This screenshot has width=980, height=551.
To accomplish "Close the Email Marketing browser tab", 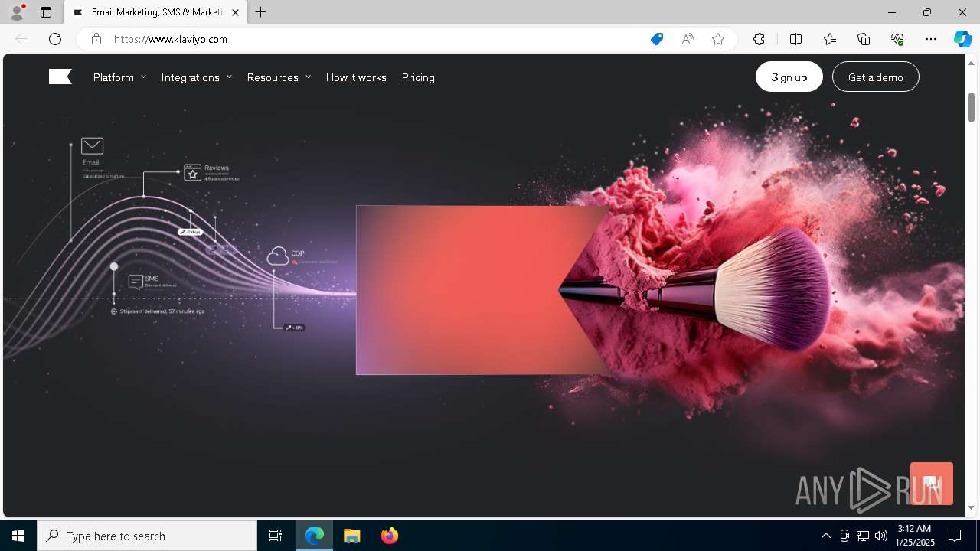I will [x=235, y=12].
